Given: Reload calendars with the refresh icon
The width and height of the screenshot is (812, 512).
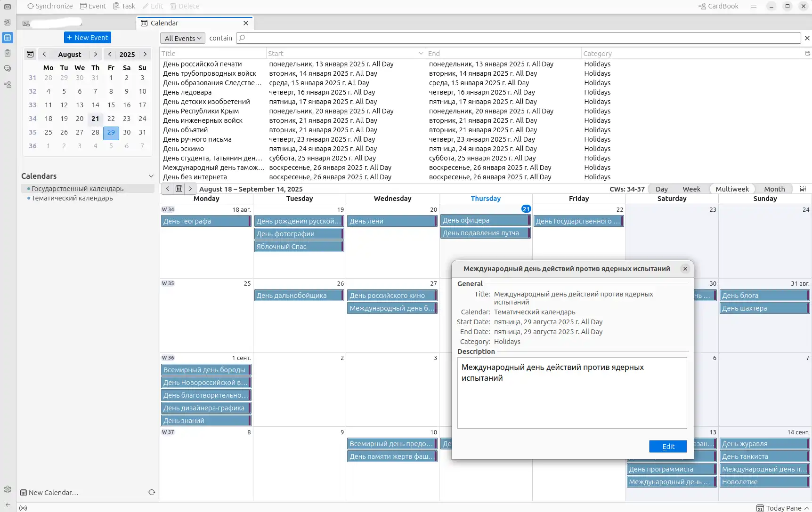Looking at the screenshot, I should click(x=152, y=492).
